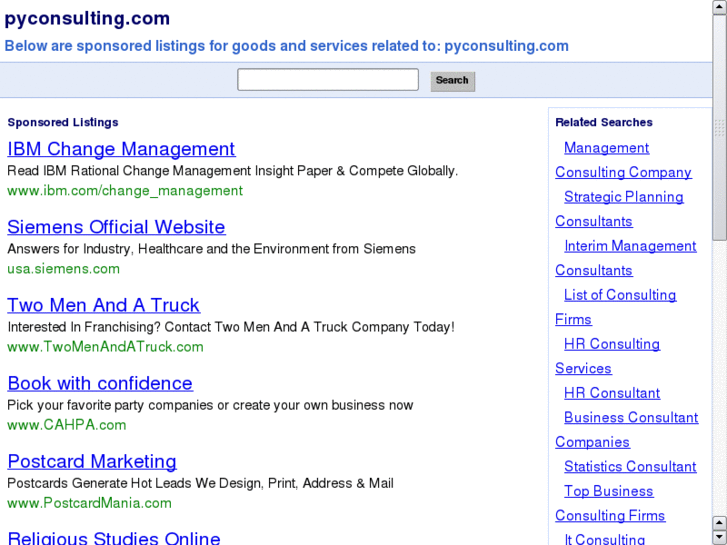Click the www.PostcardMania.com green URL
Viewport: 727px width, 545px height.
click(x=89, y=502)
